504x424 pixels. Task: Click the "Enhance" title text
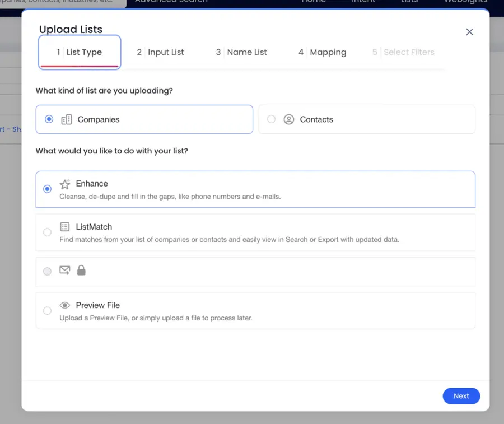coord(92,184)
